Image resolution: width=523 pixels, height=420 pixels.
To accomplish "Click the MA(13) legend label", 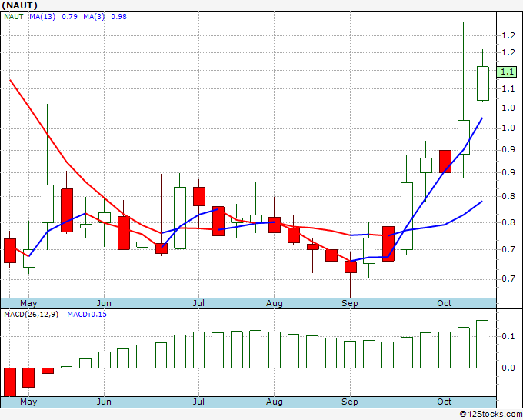I will pos(42,17).
